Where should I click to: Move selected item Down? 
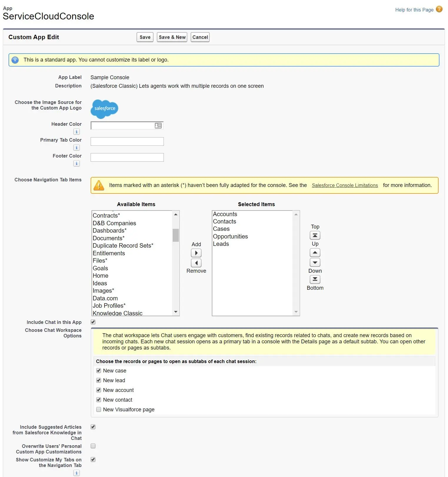tap(315, 262)
